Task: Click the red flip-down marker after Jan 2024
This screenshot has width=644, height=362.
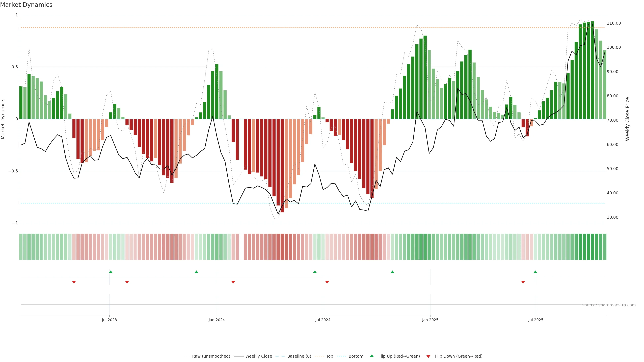Action: point(233,282)
